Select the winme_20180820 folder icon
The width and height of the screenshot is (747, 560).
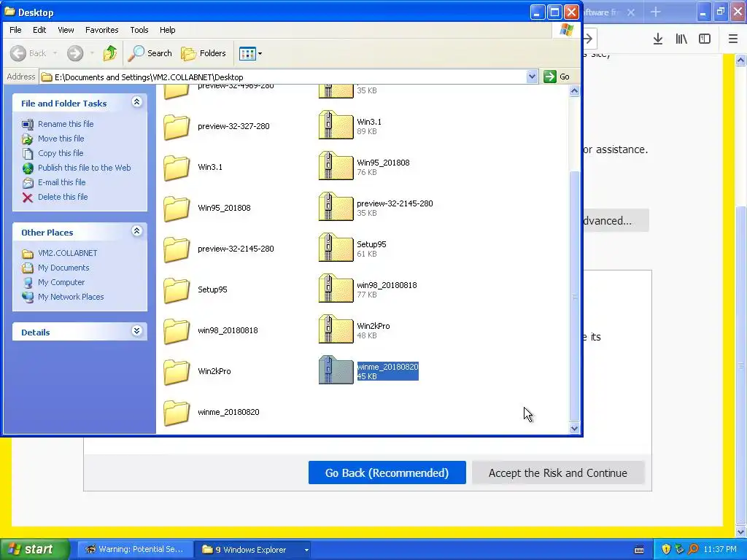(x=177, y=413)
